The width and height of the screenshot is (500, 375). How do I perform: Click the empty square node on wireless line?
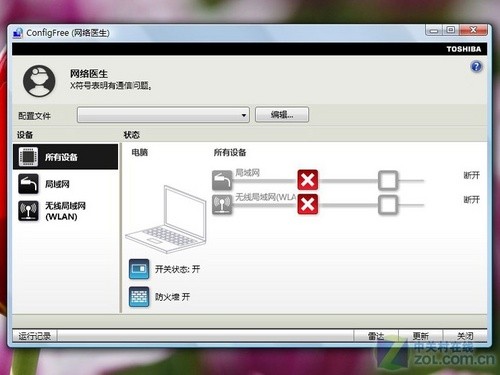(x=388, y=205)
